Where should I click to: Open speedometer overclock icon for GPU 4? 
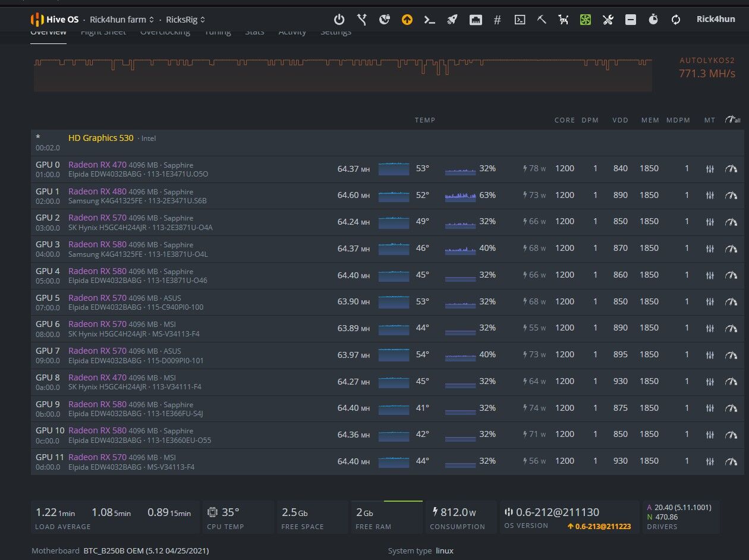pos(731,275)
